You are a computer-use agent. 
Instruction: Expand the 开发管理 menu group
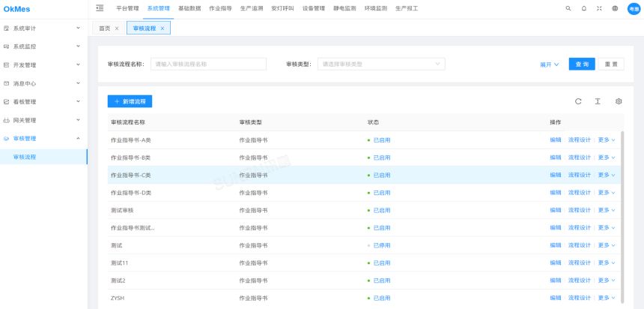[x=78, y=64]
